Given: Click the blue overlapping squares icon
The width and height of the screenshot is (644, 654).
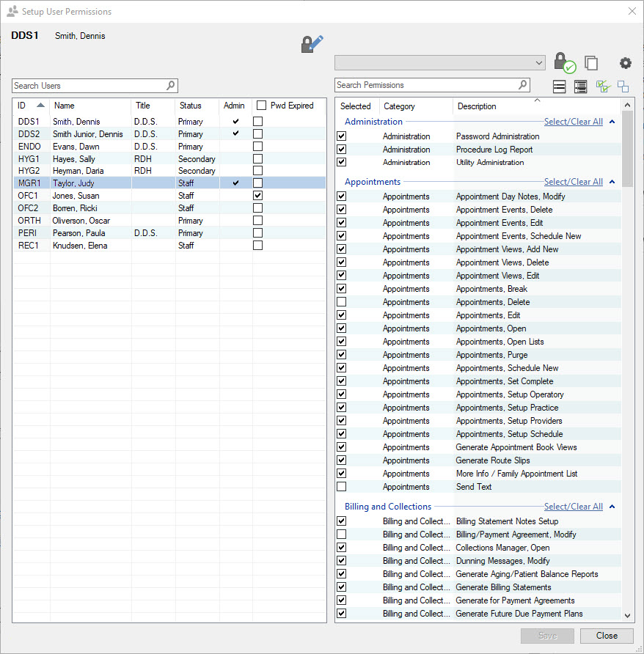Looking at the screenshot, I should click(623, 87).
